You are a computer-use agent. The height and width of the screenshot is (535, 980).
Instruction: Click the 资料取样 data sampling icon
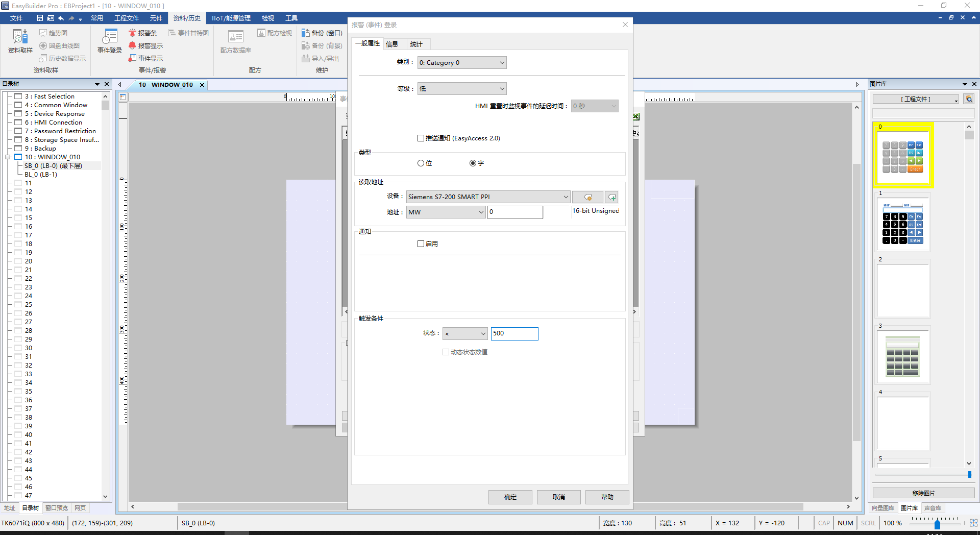pyautogui.click(x=20, y=37)
